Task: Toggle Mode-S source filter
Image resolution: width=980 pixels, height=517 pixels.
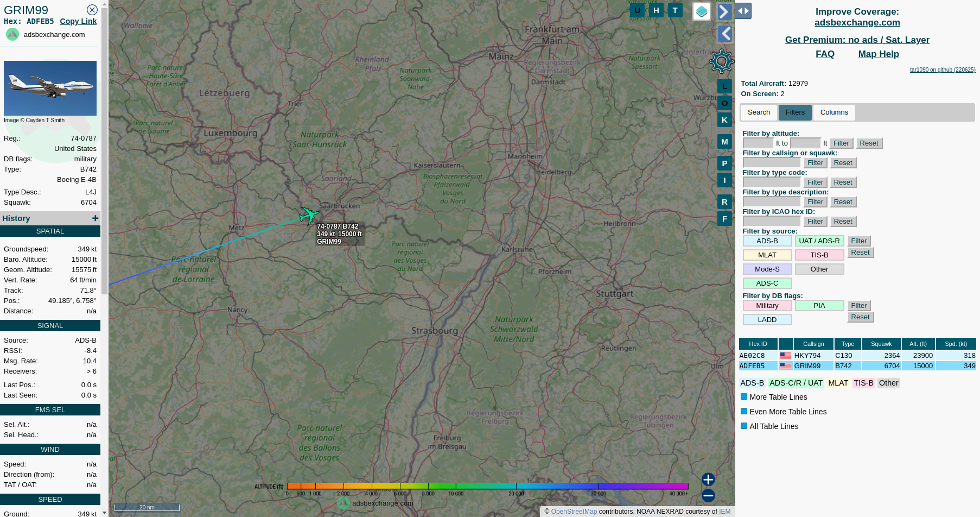Action: [767, 269]
